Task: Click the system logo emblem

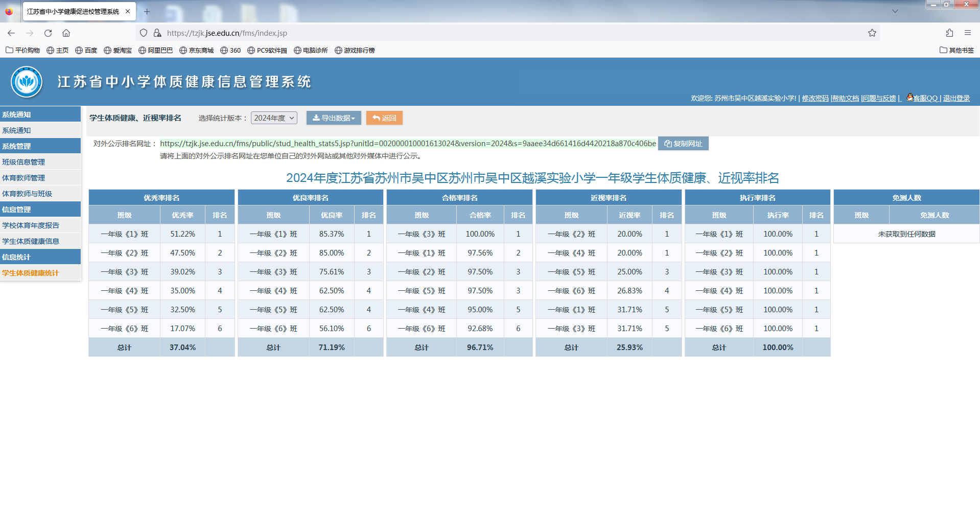Action: pyautogui.click(x=27, y=82)
